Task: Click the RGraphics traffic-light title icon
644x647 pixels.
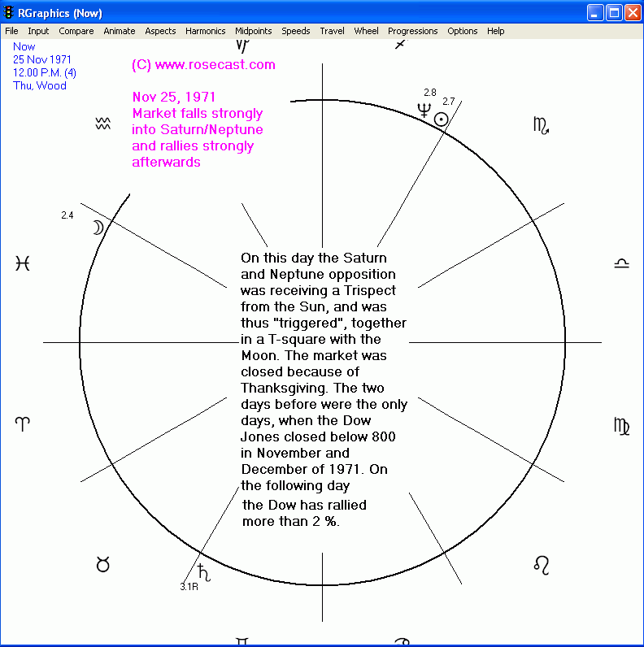Action: coord(8,13)
